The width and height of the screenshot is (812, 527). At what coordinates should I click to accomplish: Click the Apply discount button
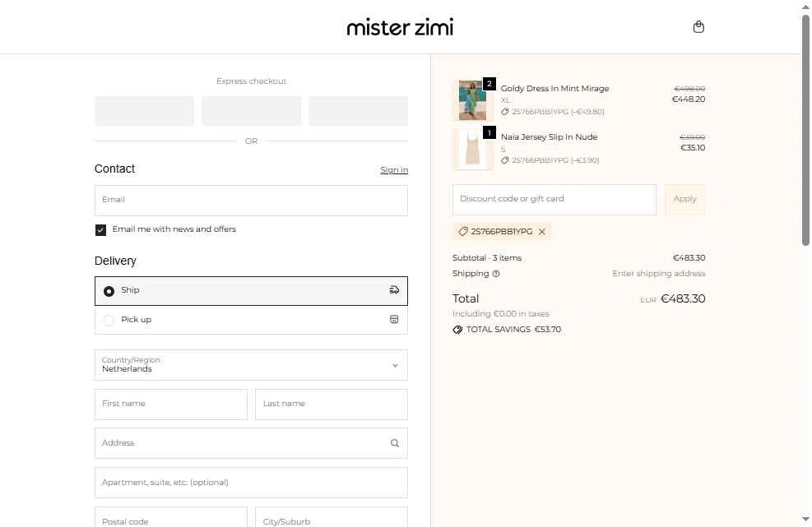[684, 200]
